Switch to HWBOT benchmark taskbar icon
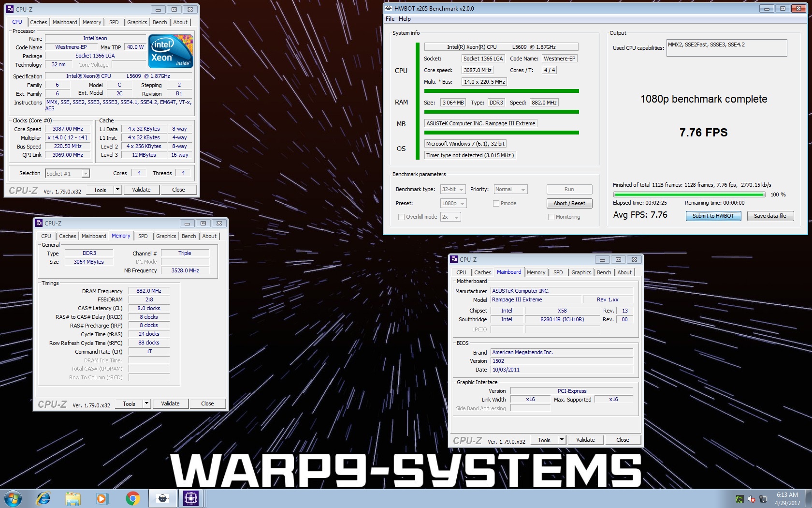Screen dimensions: 812x508 pos(163,498)
